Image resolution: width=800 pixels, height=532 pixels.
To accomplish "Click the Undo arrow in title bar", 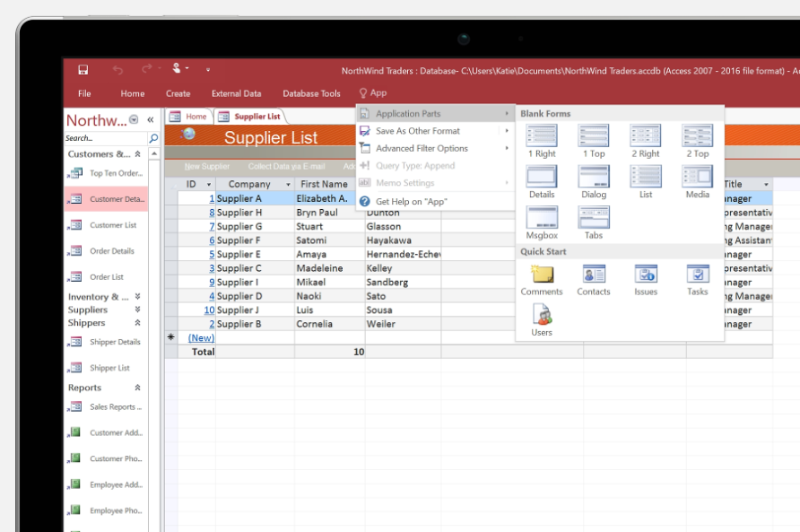I will pyautogui.click(x=117, y=70).
